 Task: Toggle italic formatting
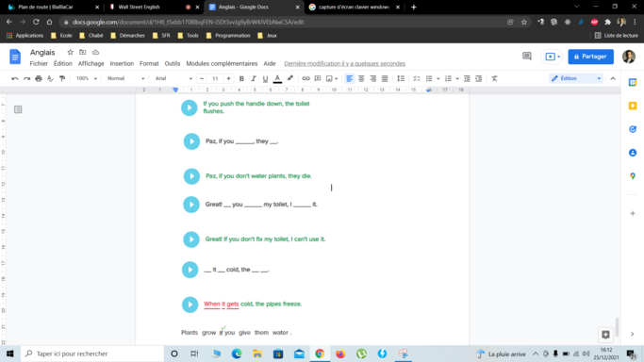[x=254, y=78]
